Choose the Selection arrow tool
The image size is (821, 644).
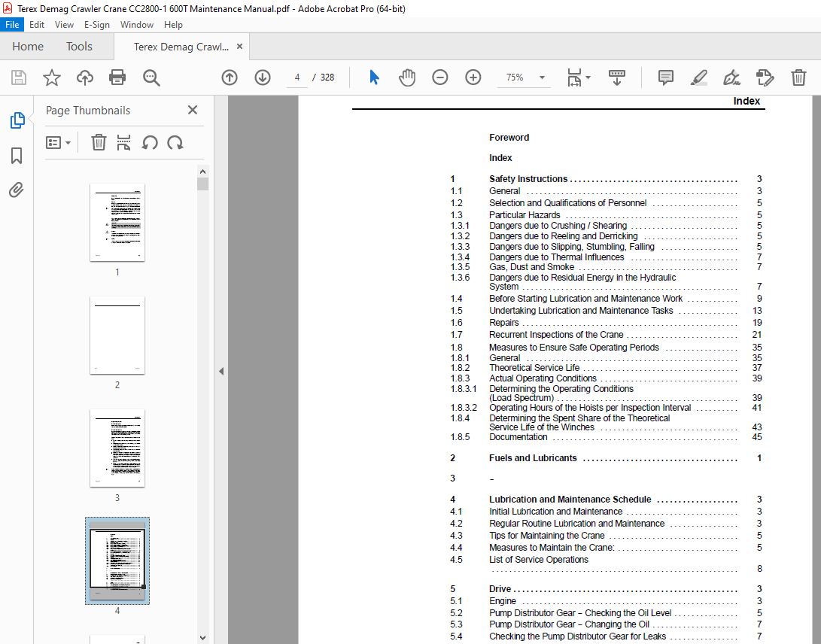coord(374,77)
